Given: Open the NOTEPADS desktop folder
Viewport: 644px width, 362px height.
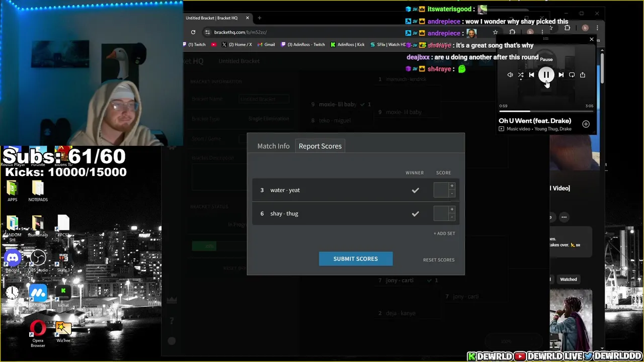Looking at the screenshot, I should pyautogui.click(x=38, y=191).
